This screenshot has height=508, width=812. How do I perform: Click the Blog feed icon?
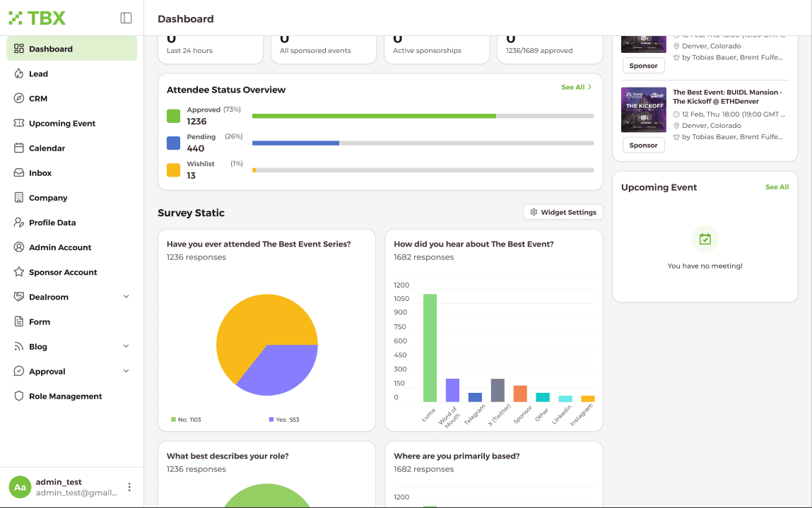tap(18, 346)
